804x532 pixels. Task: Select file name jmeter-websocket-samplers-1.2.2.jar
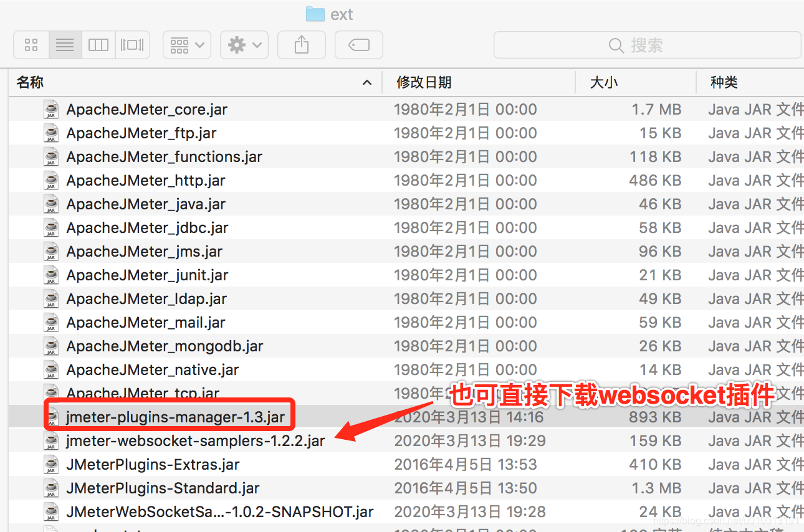pos(196,441)
